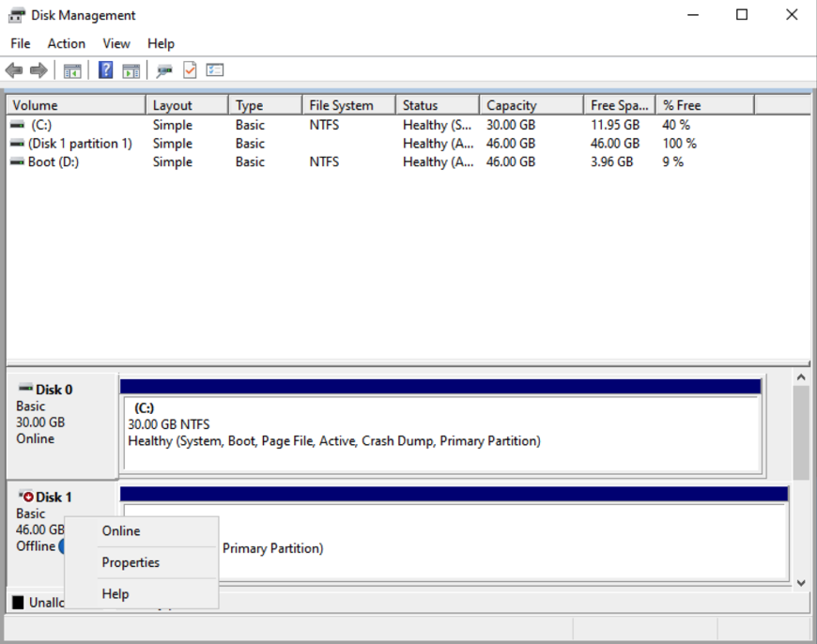Viewport: 817px width, 644px height.
Task: Click the Forward arrow toolbar icon
Action: [x=39, y=69]
